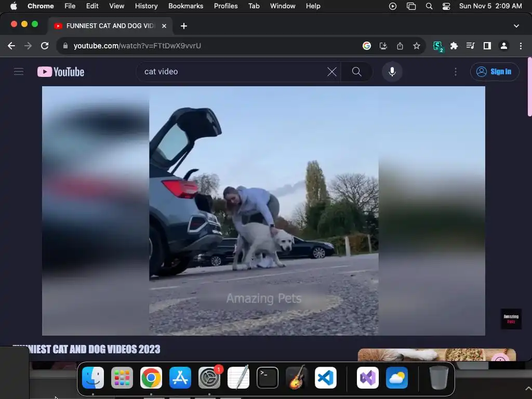Open Visual Studio from the Dock
Image resolution: width=532 pixels, height=399 pixels.
(x=368, y=378)
